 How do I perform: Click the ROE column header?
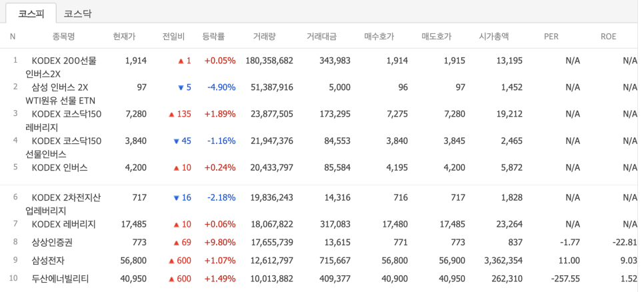(x=608, y=37)
